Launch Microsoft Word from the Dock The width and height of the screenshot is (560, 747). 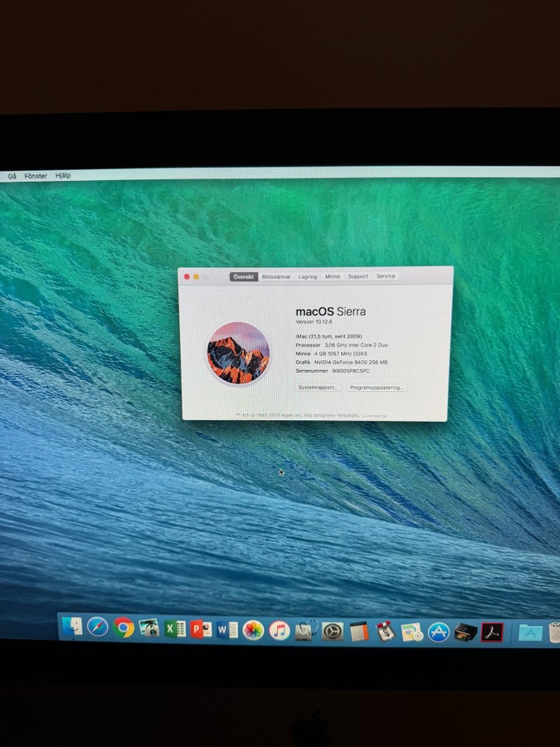(x=227, y=630)
